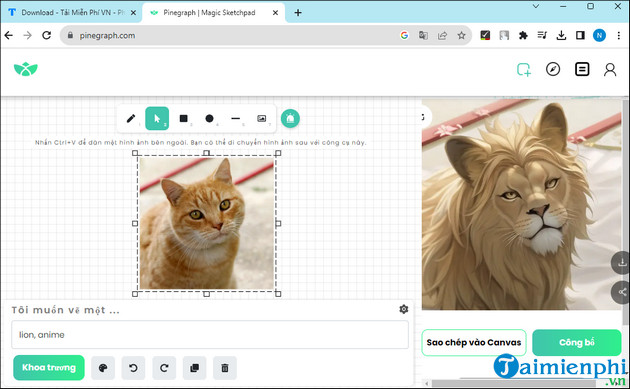Select the insert image tool

262,119
